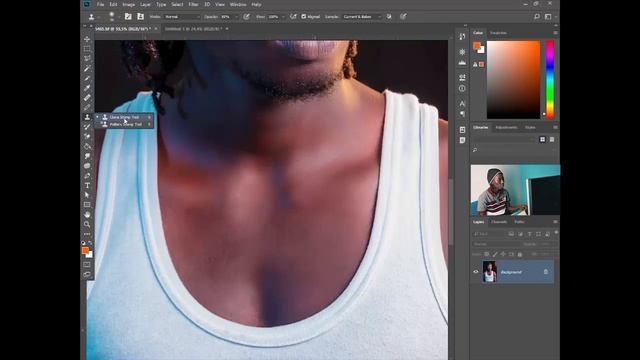Viewport: 640px width, 360px height.
Task: Select the Horizontal Type tool
Action: (87, 186)
